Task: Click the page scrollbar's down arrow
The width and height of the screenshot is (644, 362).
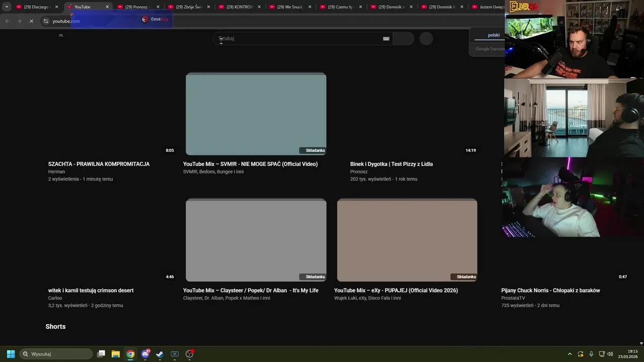Action: click(x=641, y=343)
